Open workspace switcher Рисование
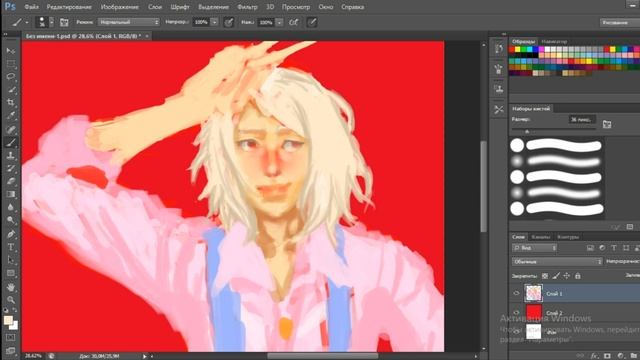The height and width of the screenshot is (360, 640). pyautogui.click(x=620, y=22)
